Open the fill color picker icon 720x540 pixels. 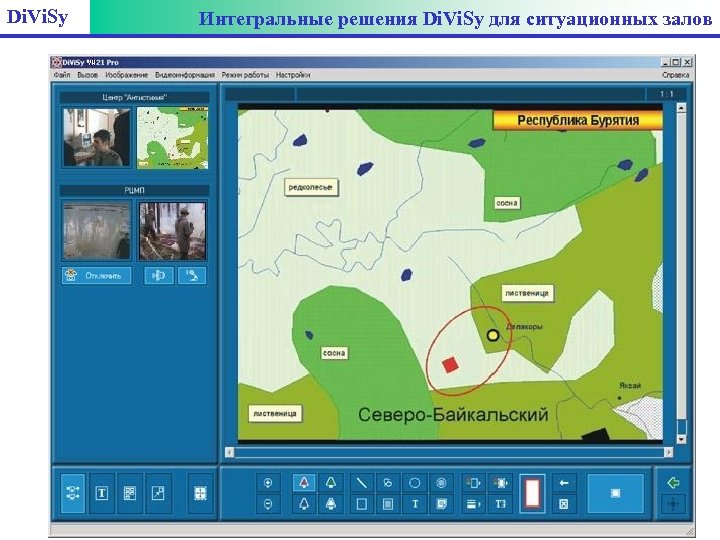click(x=501, y=483)
